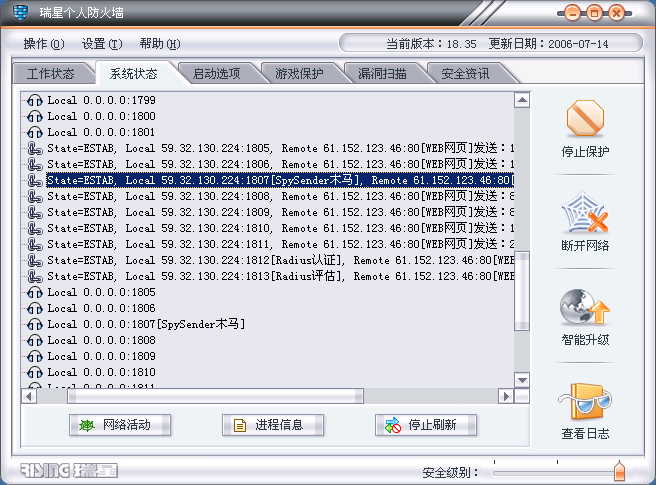Open 查看日志 view log icon
Image resolution: width=656 pixels, height=485 pixels.
(x=585, y=402)
